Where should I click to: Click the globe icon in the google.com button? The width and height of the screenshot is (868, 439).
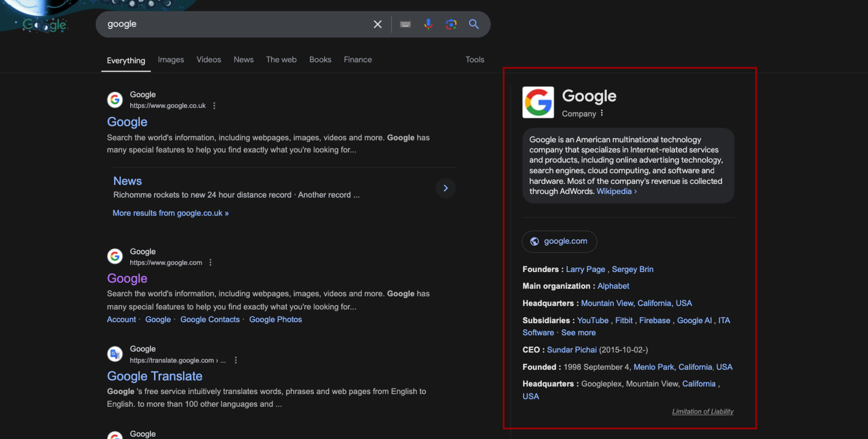click(x=534, y=242)
